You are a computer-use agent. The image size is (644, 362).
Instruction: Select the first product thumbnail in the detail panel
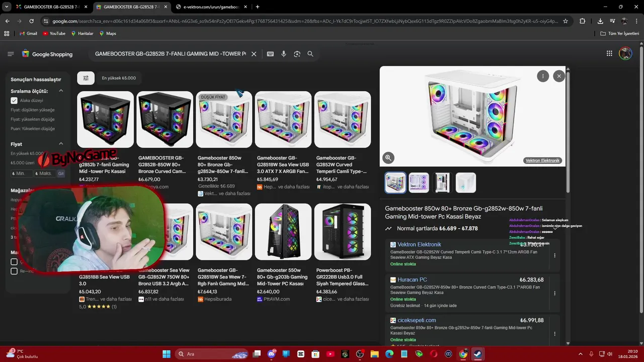395,183
